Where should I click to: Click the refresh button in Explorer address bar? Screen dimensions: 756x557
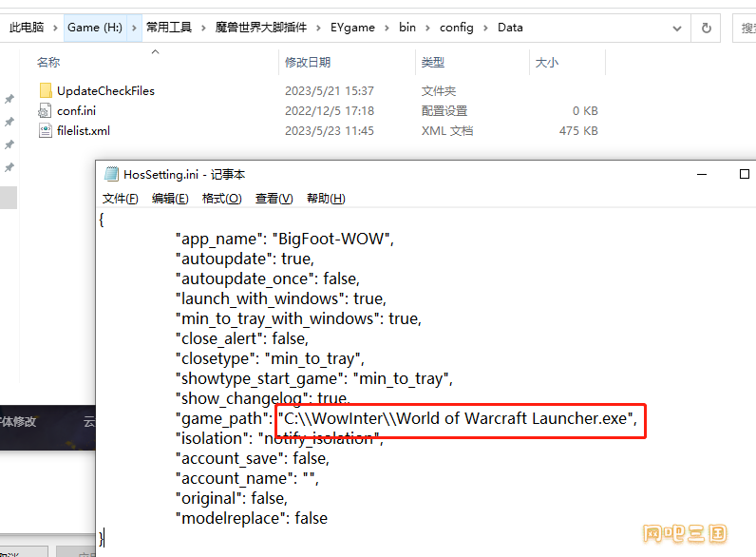coord(706,28)
